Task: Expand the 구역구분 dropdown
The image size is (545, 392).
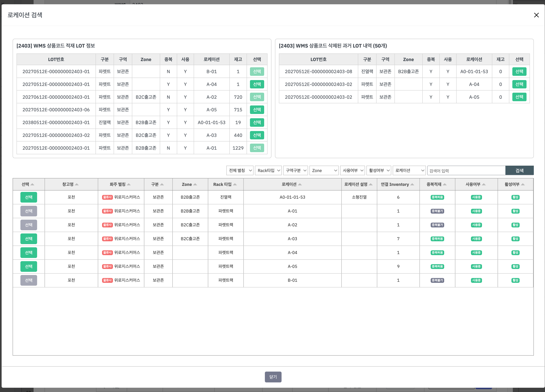Action: (296, 170)
